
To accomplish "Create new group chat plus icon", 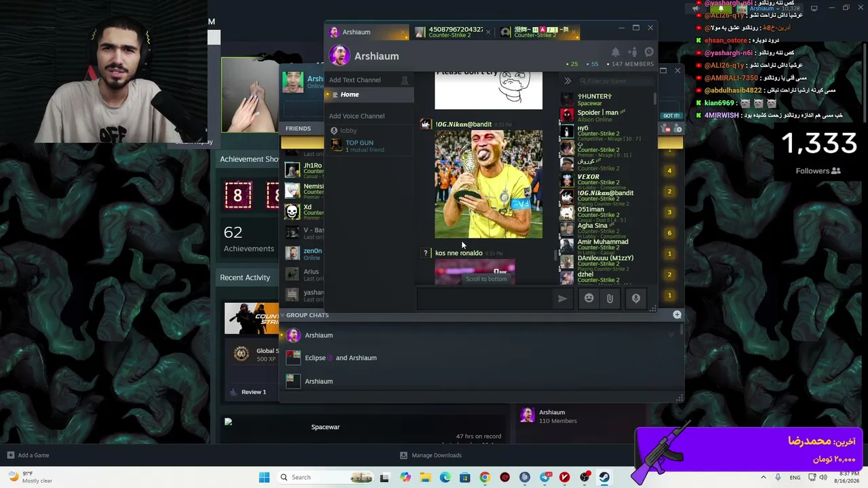I will (677, 314).
